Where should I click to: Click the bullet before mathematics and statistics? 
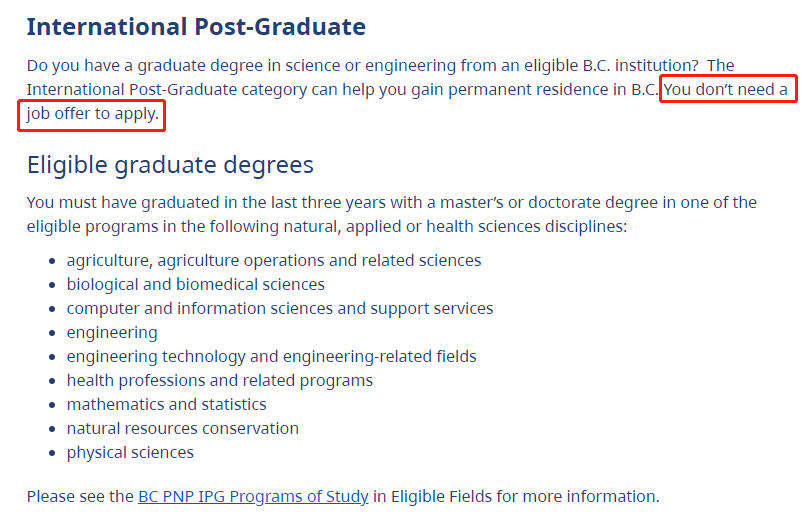[x=52, y=405]
